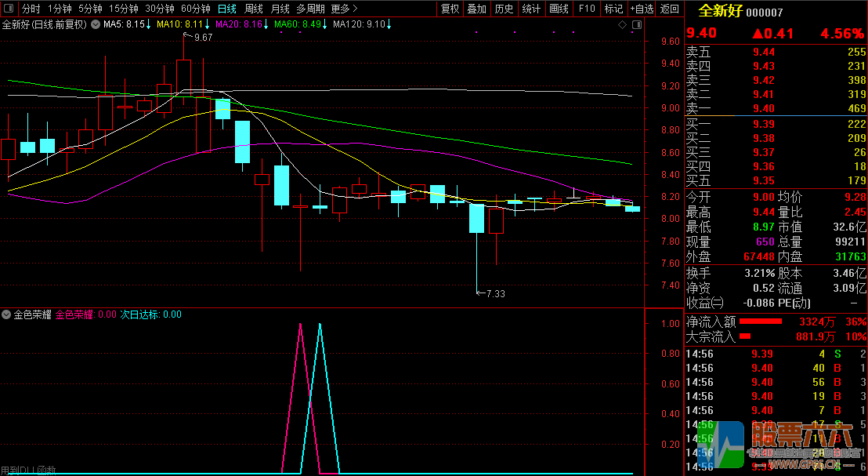Open the 画线 drawing tools
Screen dimensions: 868x476
(x=559, y=9)
